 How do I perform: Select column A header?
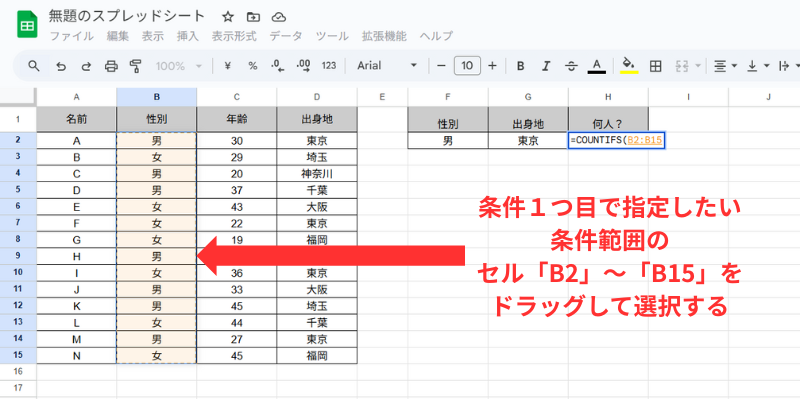pyautogui.click(x=77, y=97)
